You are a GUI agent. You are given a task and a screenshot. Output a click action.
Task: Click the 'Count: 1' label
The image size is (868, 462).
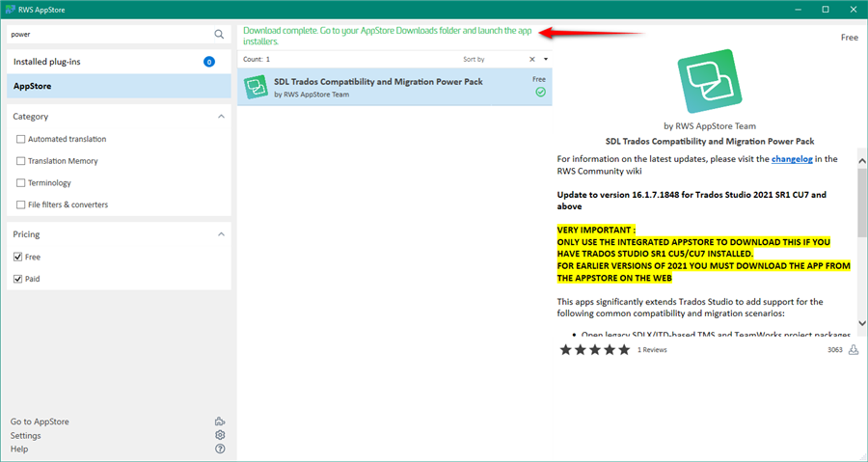click(x=257, y=59)
